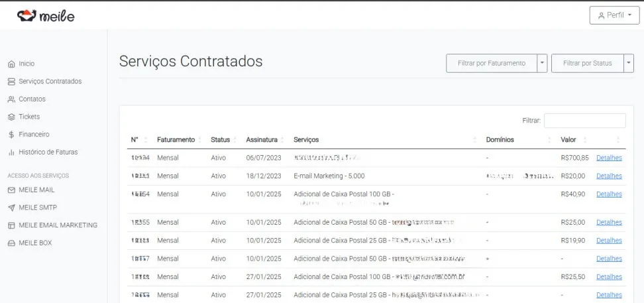644x303 pixels.
Task: Sort table by Faturamento column
Action: click(179, 140)
